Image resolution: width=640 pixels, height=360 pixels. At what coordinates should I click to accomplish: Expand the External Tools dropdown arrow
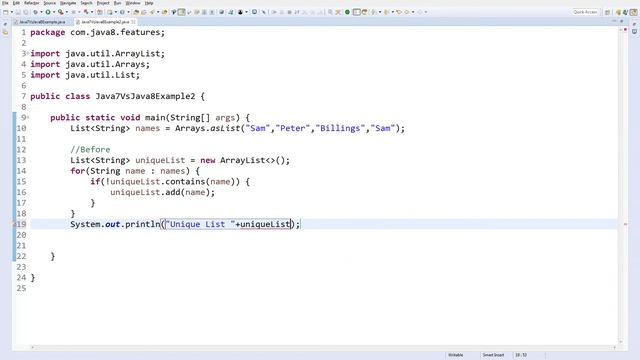67,12
